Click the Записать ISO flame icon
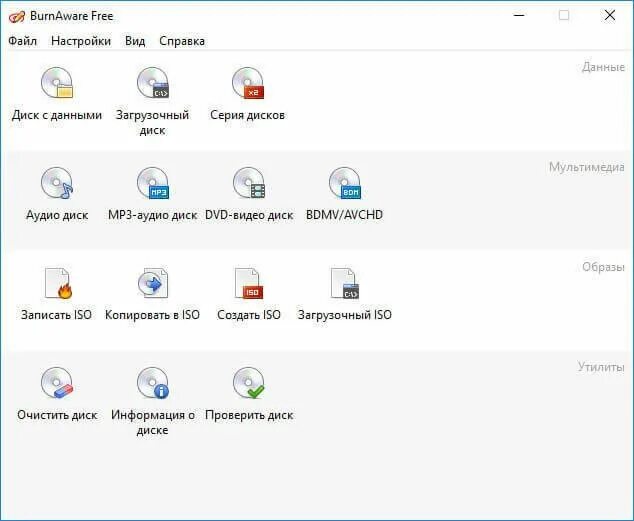634x521 pixels. [x=58, y=283]
